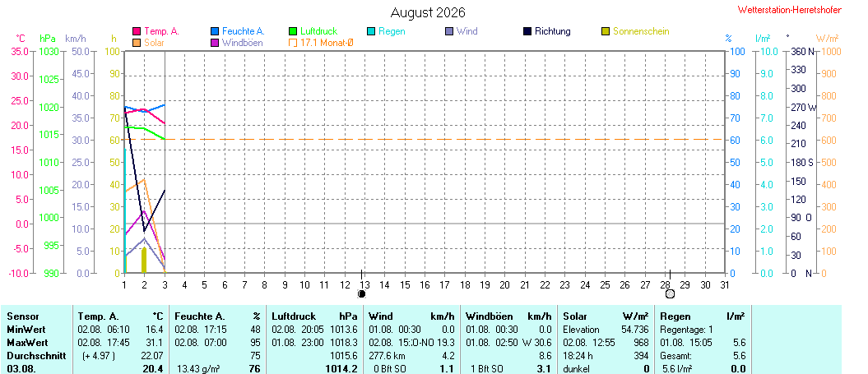The height and width of the screenshot is (374, 868).
Task: Click the MaxWert row label
Action: [x=27, y=343]
